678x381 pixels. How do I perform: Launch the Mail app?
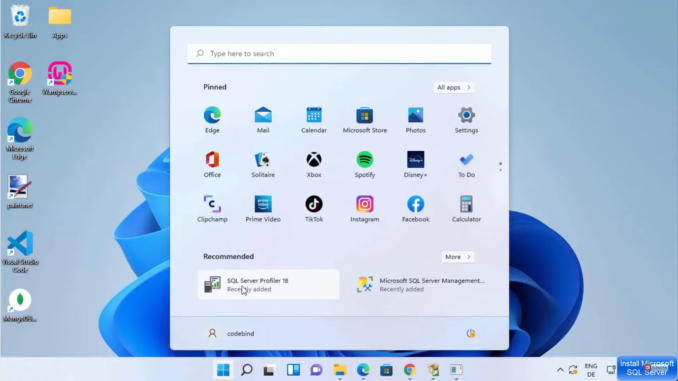click(x=263, y=120)
